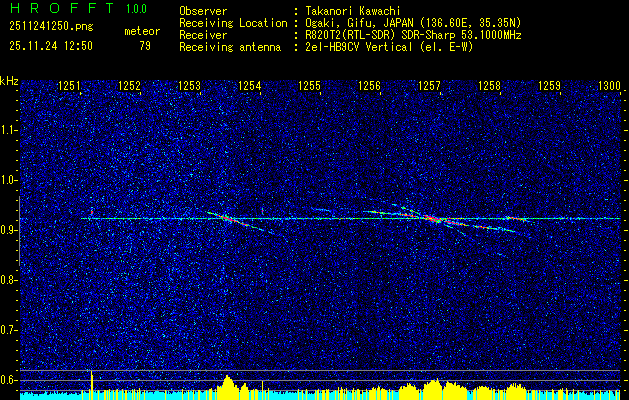
Task: Click the HROFFT program title
Action: pyautogui.click(x=61, y=8)
